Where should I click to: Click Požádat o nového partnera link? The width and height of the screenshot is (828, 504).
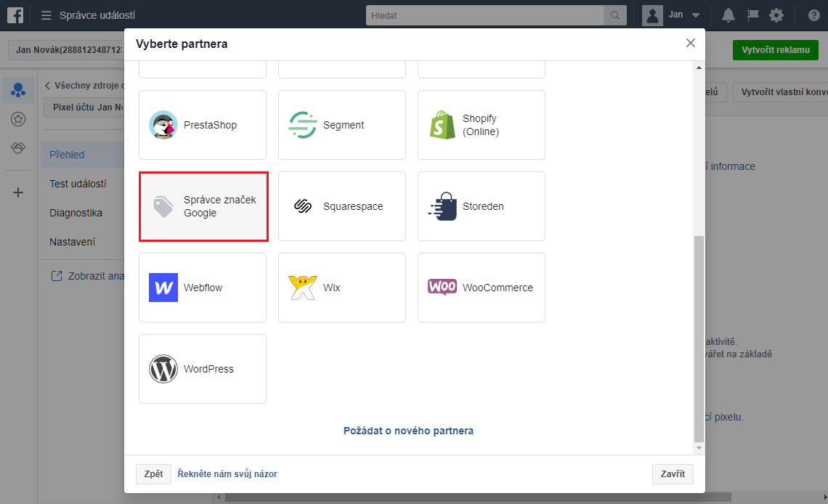click(408, 431)
